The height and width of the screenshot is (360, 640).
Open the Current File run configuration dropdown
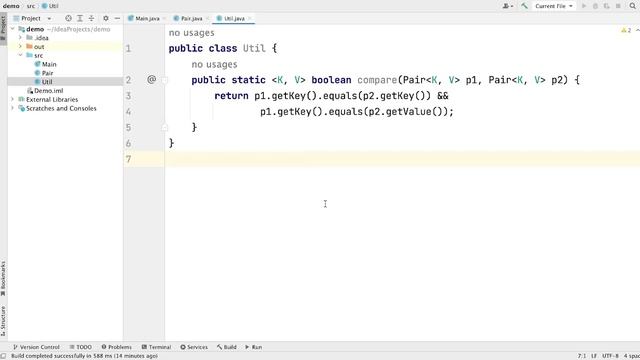click(x=554, y=6)
